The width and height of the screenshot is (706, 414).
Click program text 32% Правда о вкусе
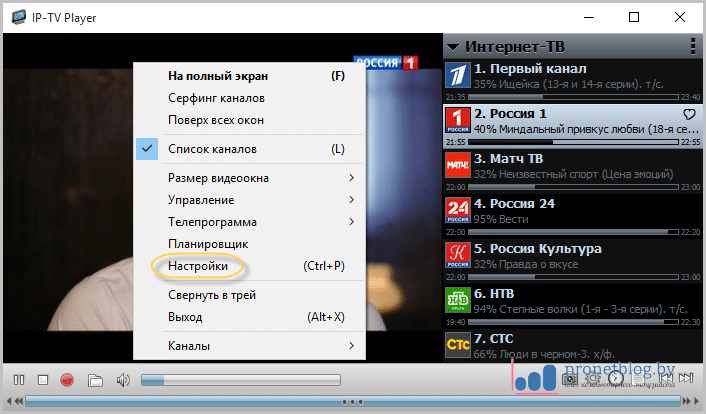pos(526,264)
